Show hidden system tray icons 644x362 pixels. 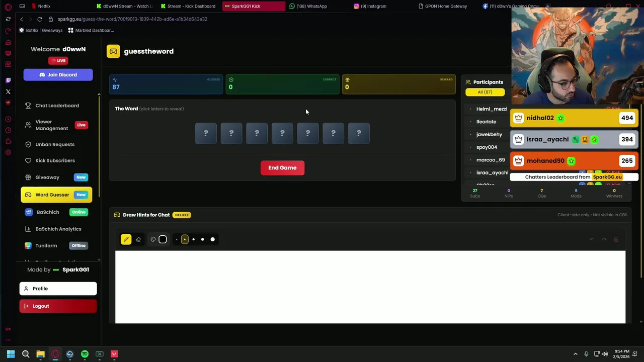[576, 354]
